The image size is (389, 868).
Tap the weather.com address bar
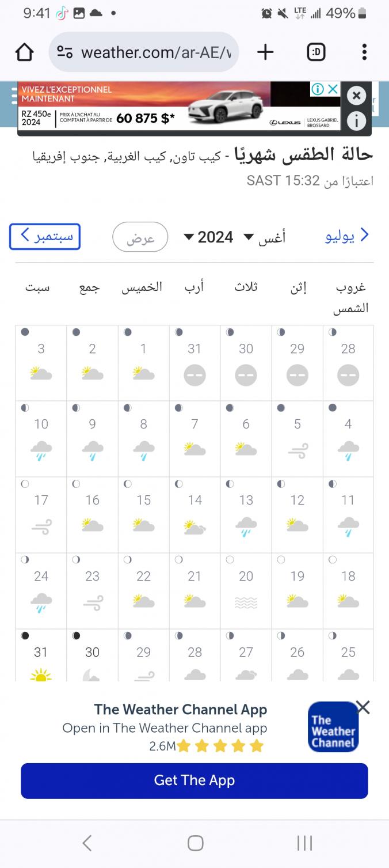pyautogui.click(x=155, y=52)
